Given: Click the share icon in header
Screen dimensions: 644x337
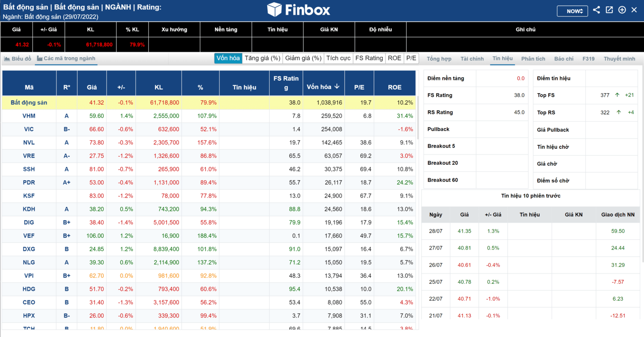Looking at the screenshot, I should tap(596, 10).
